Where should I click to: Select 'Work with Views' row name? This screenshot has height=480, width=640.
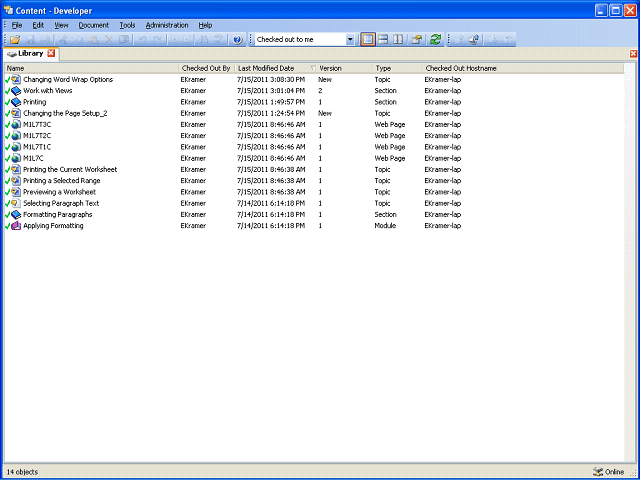tap(47, 91)
